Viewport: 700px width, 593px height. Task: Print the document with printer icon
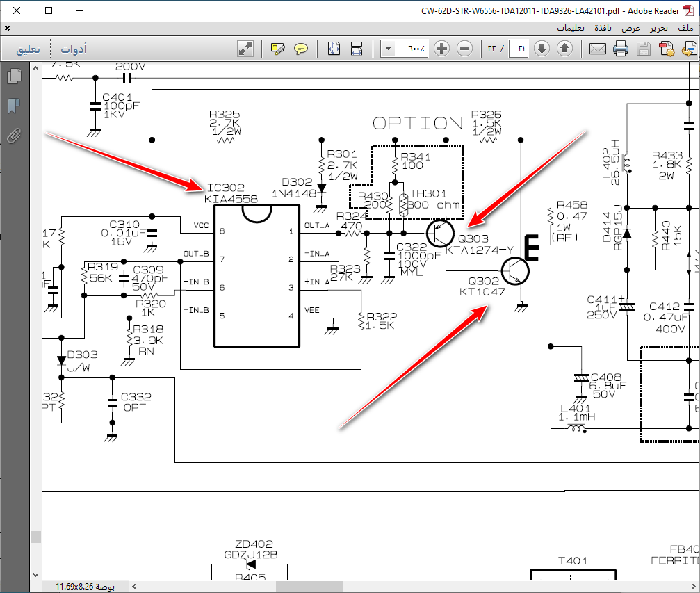(x=621, y=49)
